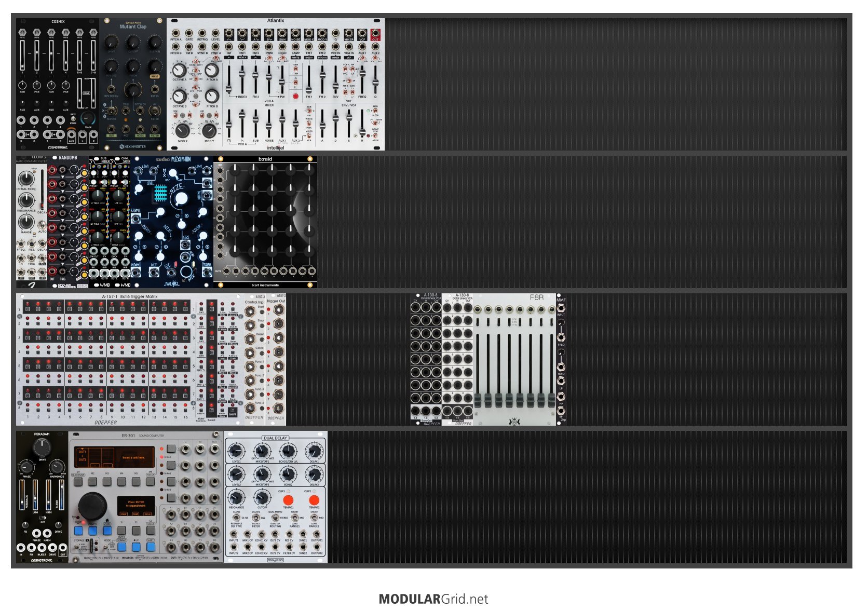Click the DELAY1 knob on Dual Delay
Screen dimensions: 868x610
click(314, 450)
